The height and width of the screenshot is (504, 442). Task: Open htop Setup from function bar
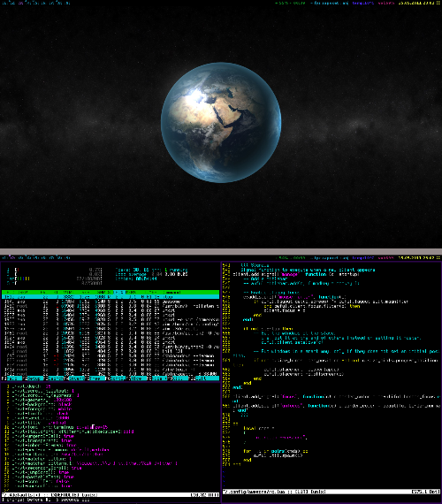34,378
